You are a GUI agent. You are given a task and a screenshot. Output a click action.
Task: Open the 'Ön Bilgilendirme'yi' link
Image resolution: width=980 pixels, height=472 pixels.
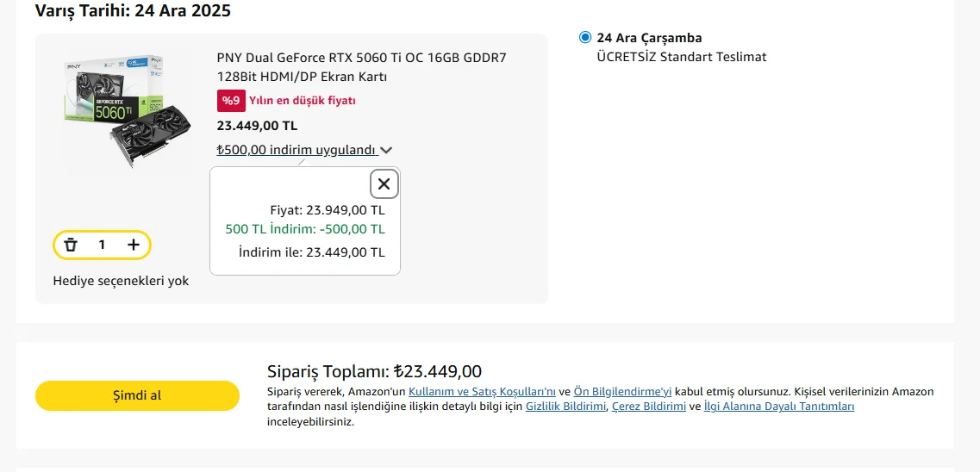[x=622, y=391]
